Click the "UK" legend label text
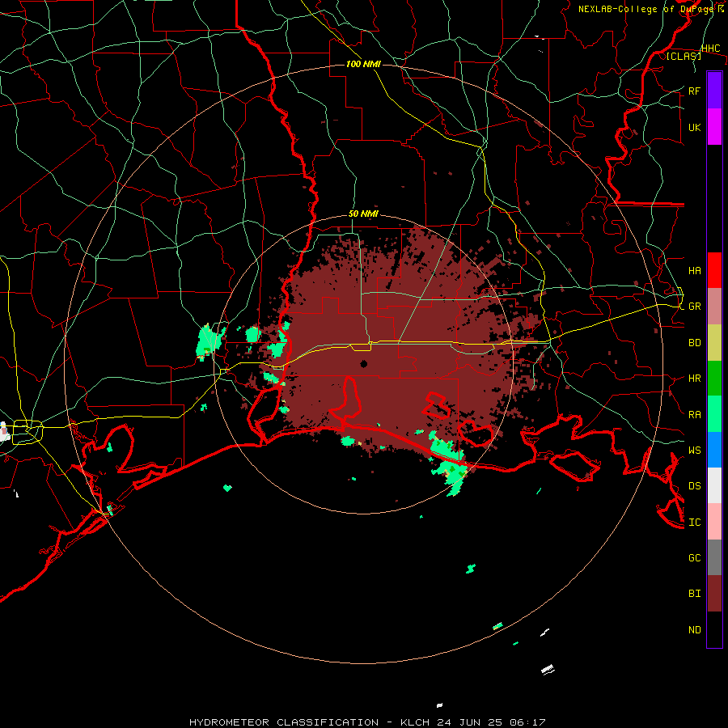 tap(694, 127)
